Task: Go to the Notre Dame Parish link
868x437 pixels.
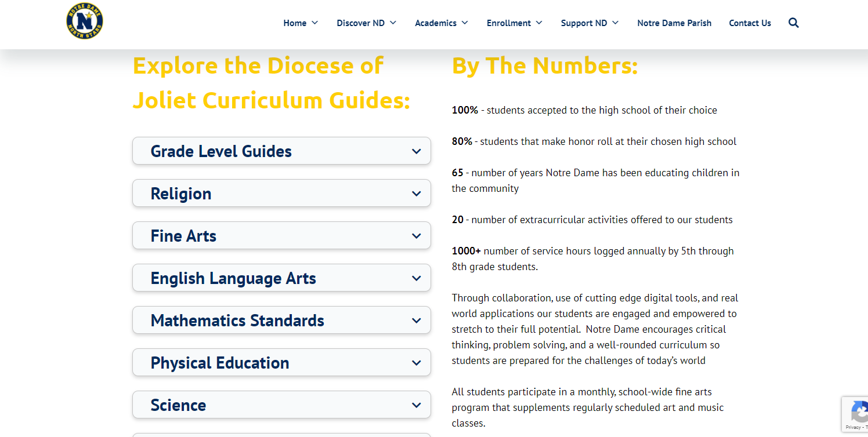Action: coord(674,23)
